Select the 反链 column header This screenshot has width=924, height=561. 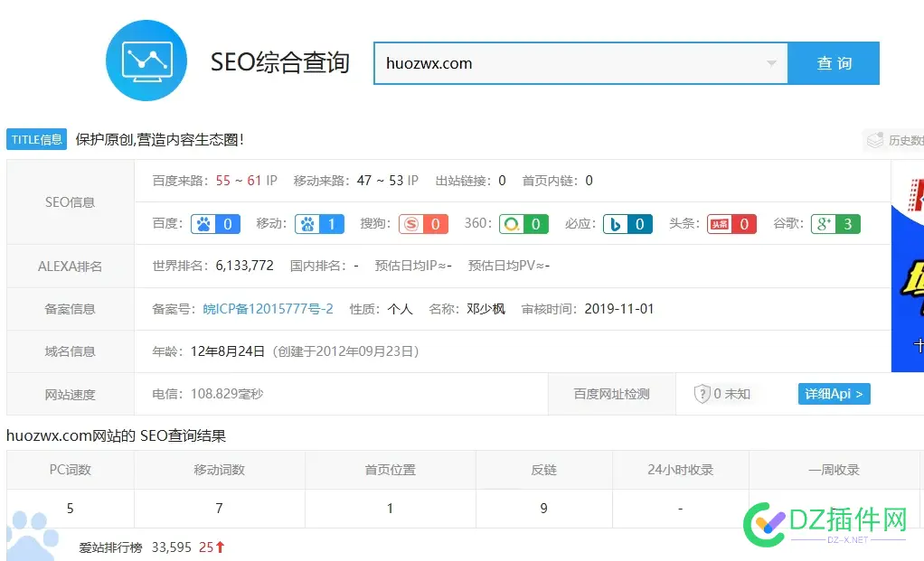[543, 470]
